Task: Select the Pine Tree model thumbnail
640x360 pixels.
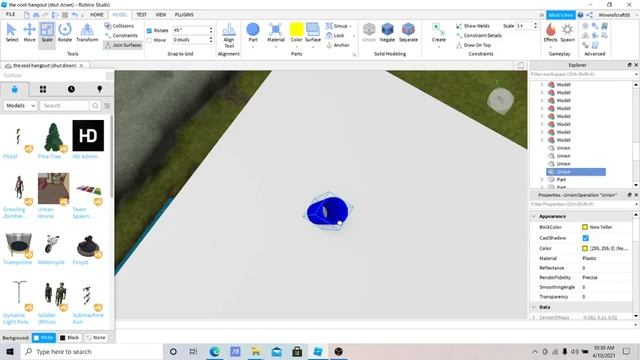Action: click(53, 136)
